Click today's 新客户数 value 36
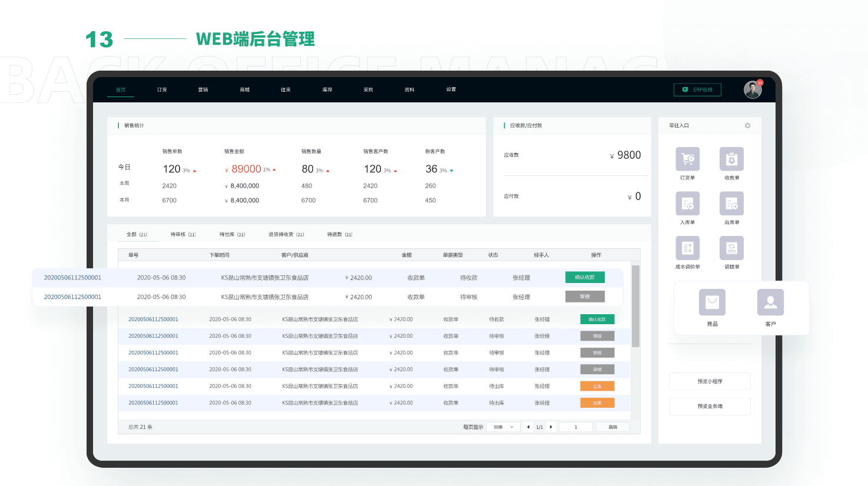Viewport: 868px width, 486px height. coord(432,169)
